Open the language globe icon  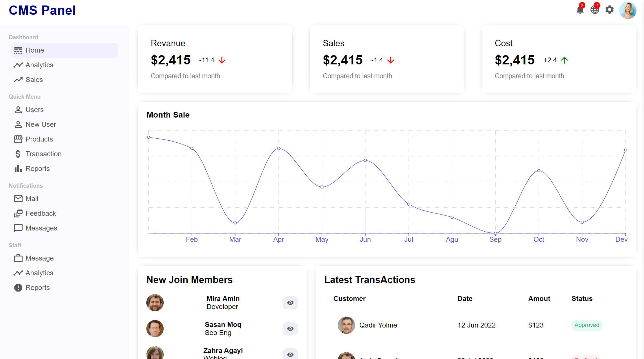tap(595, 10)
